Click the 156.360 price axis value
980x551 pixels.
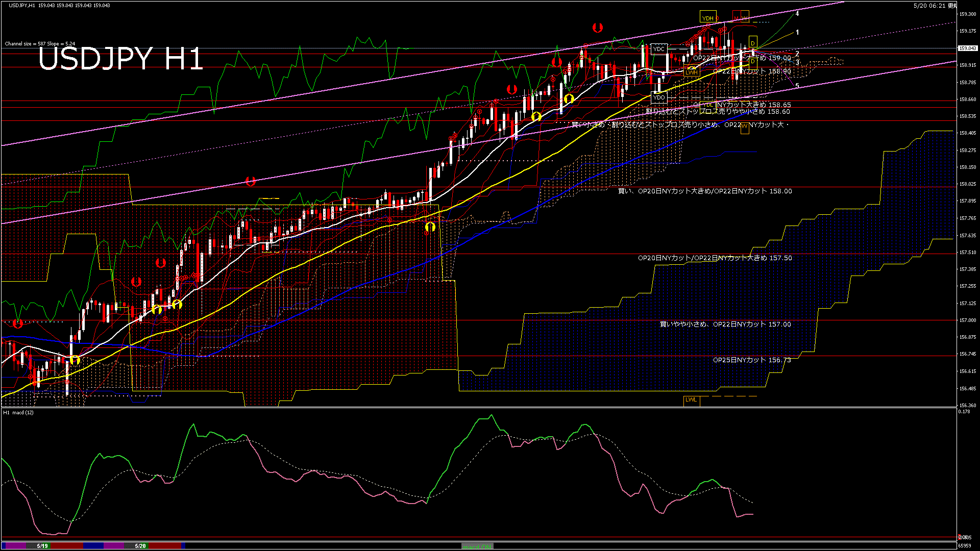point(968,405)
